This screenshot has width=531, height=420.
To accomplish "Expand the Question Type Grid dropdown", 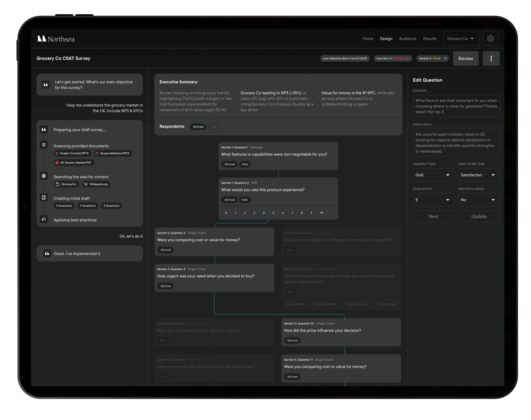I will point(433,175).
